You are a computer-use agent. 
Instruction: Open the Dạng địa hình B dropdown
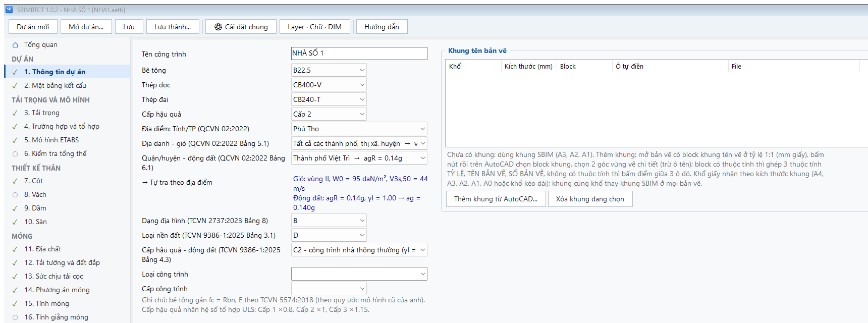pyautogui.click(x=329, y=221)
